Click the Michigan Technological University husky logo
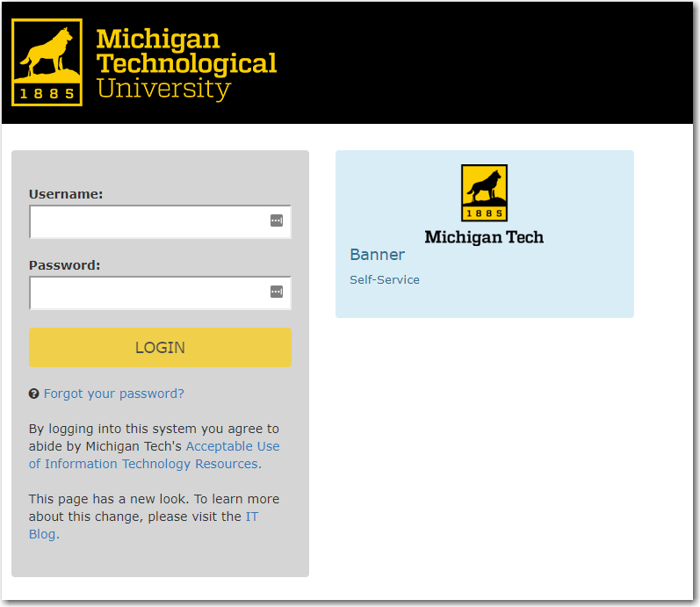Image resolution: width=700 pixels, height=607 pixels. pos(47,62)
